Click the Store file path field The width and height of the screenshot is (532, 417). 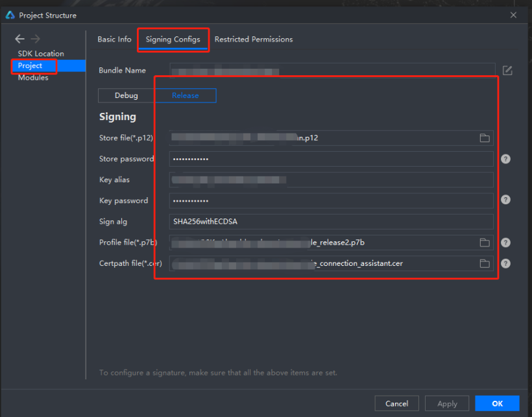[x=331, y=138]
